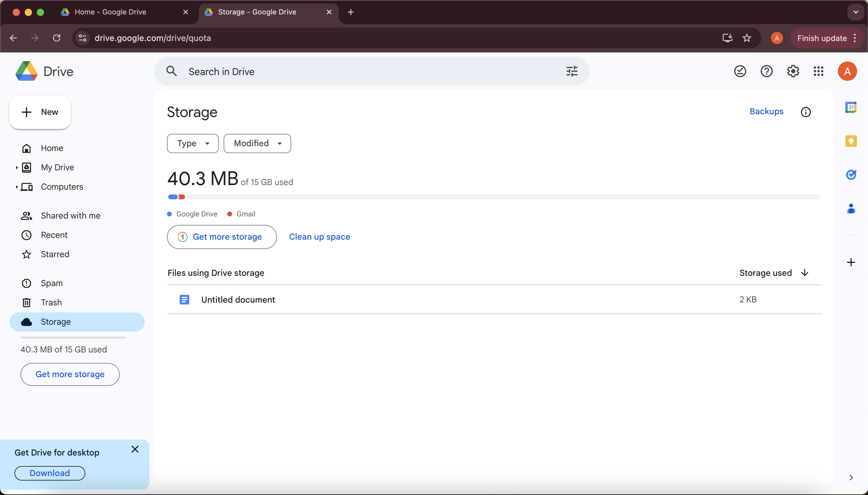Click the Clean up space link
The height and width of the screenshot is (495, 868).
point(319,237)
